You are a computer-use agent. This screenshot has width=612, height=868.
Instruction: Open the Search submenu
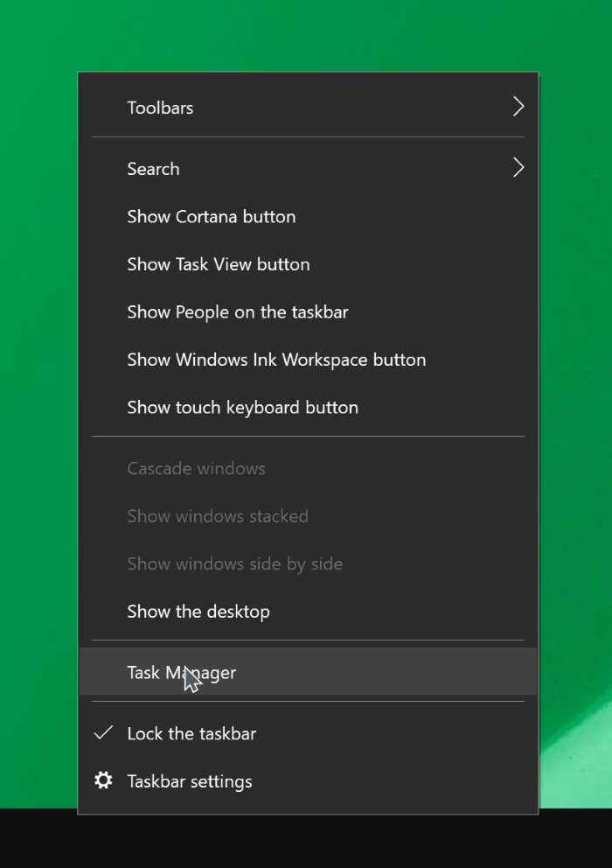(308, 168)
